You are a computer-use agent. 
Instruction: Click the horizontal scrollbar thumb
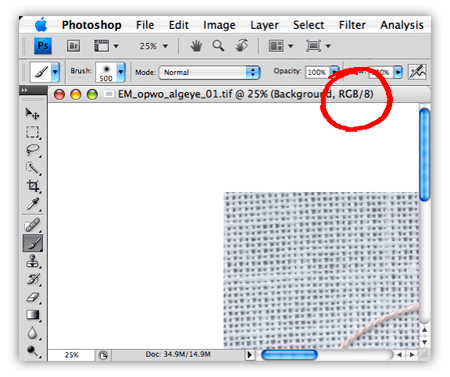pyautogui.click(x=289, y=355)
